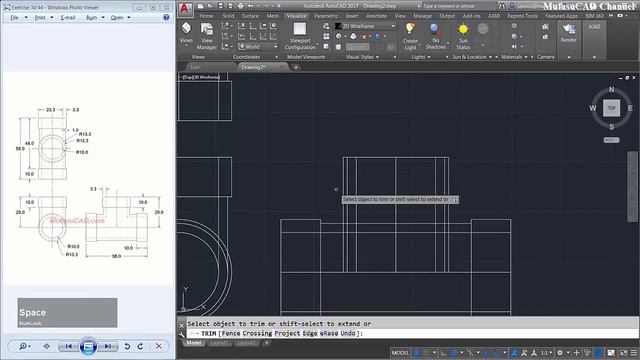Click the command line wrench customize icon
This screenshot has width=640, height=360.
click(182, 335)
